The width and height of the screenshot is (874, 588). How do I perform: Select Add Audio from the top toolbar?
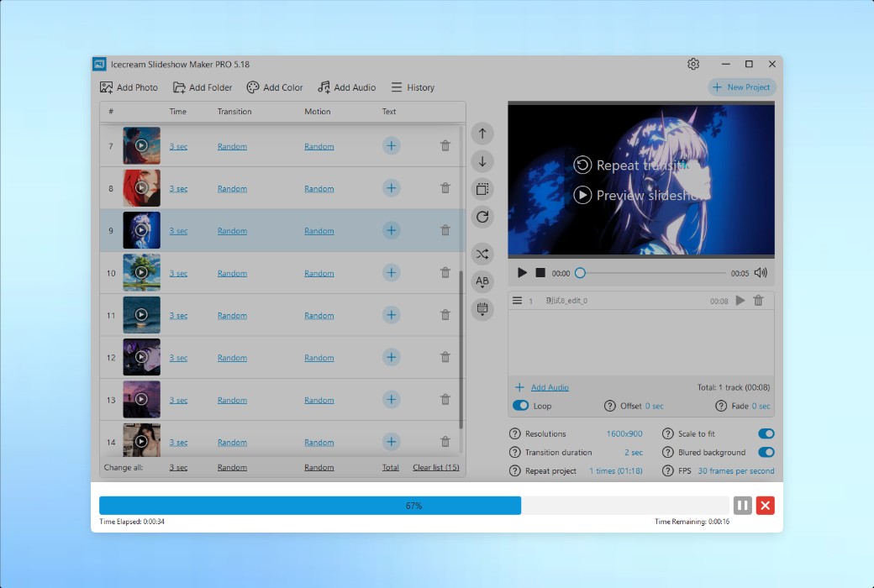346,87
